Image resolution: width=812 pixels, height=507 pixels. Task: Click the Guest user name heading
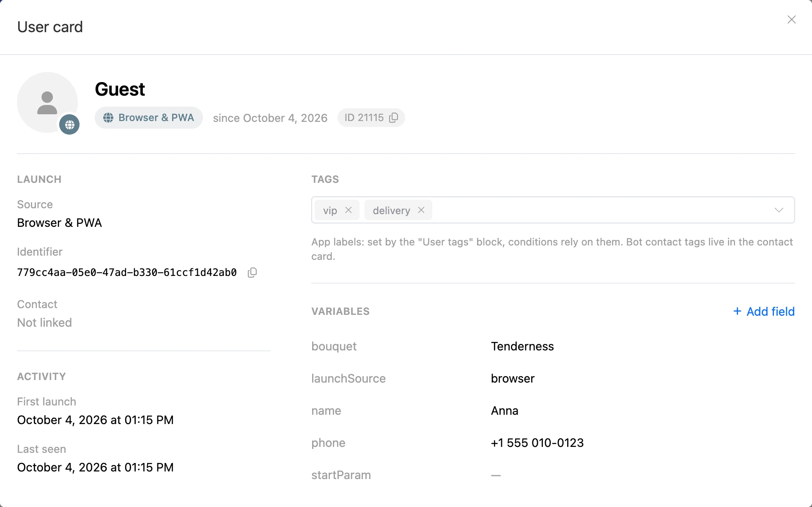pos(120,89)
